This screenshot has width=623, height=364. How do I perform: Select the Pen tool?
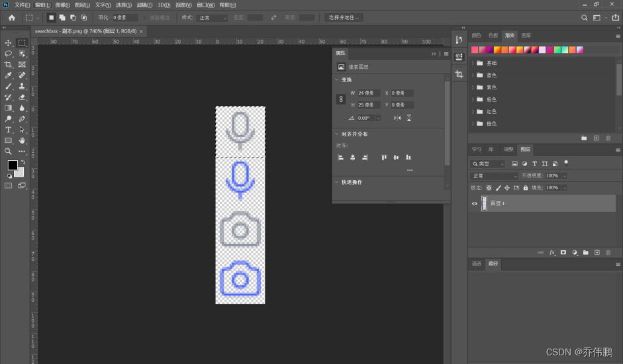22,119
